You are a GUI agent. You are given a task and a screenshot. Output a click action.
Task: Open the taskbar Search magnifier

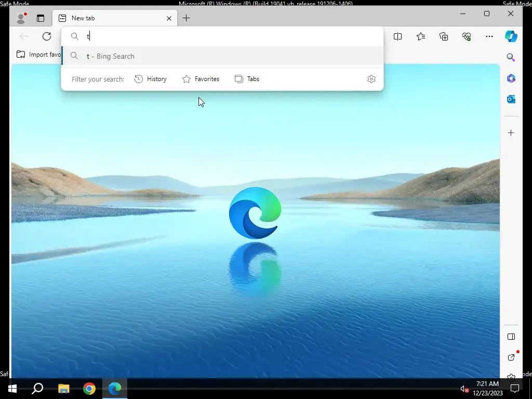coord(37,389)
